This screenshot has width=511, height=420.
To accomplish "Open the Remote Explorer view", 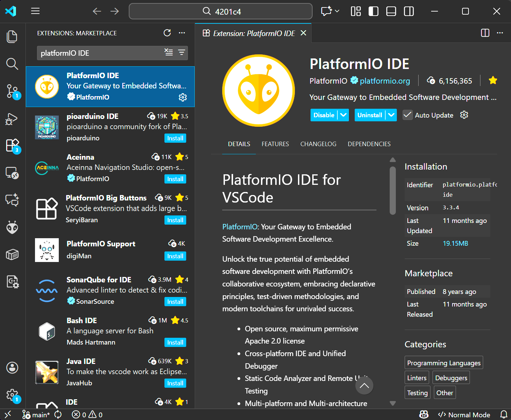I will coord(12,173).
